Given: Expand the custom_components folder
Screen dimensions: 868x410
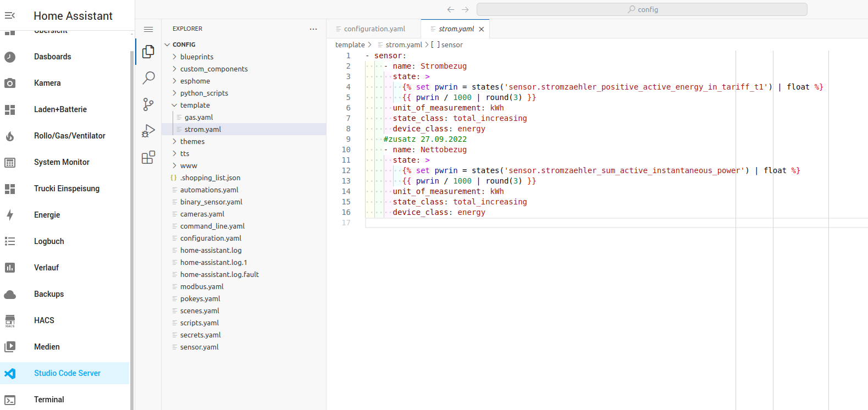Looking at the screenshot, I should point(174,69).
